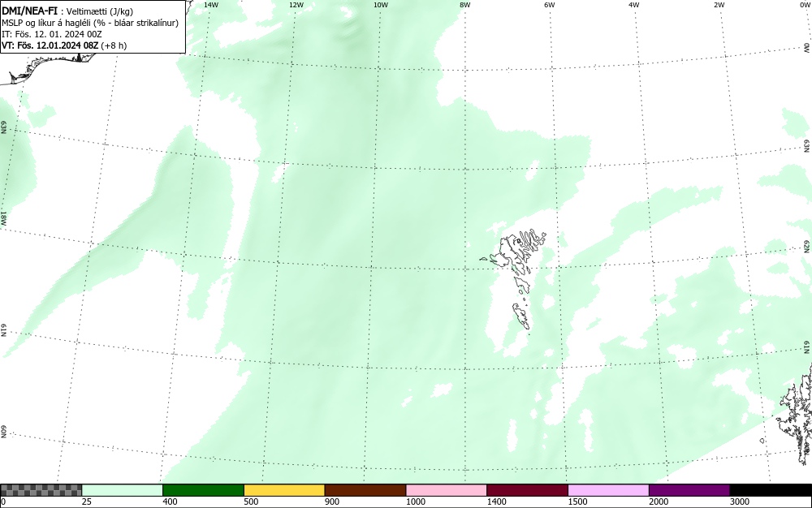
Task: Click the lavender 1500-2000 legend swatch
Action: [x=608, y=490]
